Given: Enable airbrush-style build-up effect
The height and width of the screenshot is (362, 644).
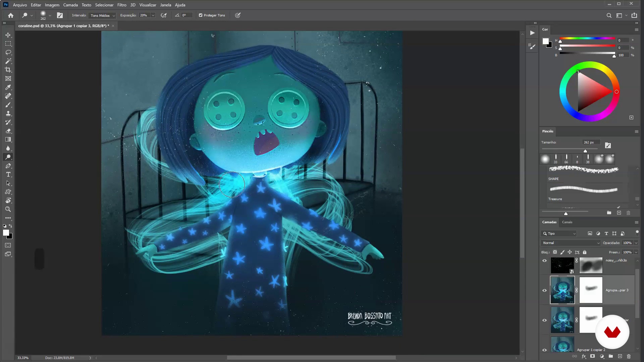Looking at the screenshot, I should (164, 15).
